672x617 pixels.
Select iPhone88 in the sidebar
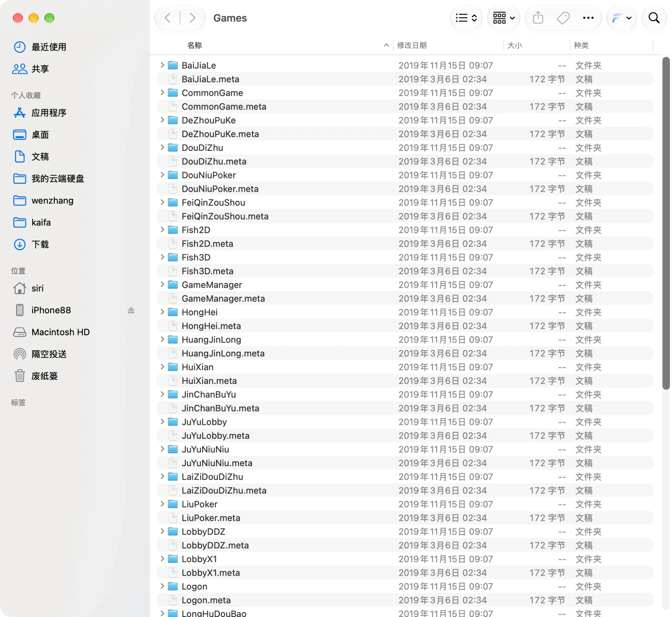coord(51,310)
